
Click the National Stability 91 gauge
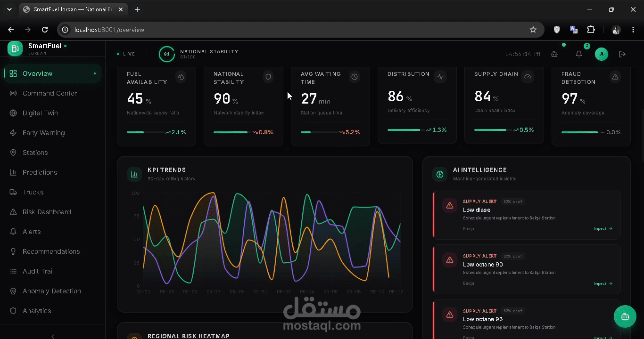(166, 54)
